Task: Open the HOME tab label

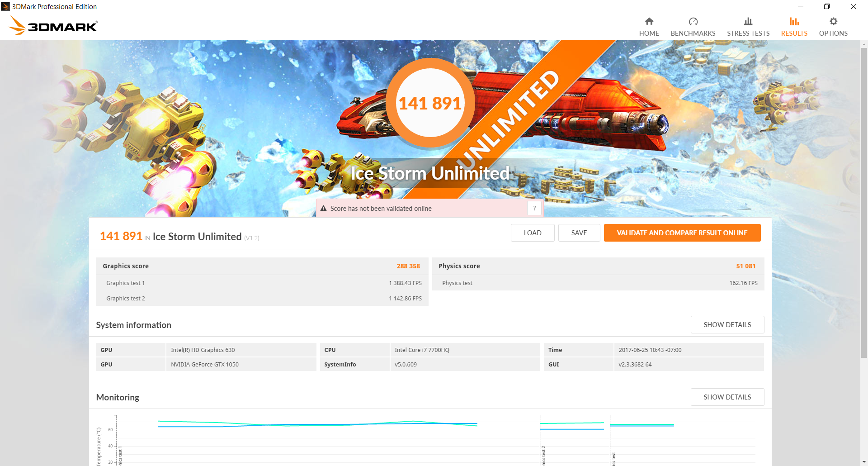Action: pyautogui.click(x=649, y=33)
